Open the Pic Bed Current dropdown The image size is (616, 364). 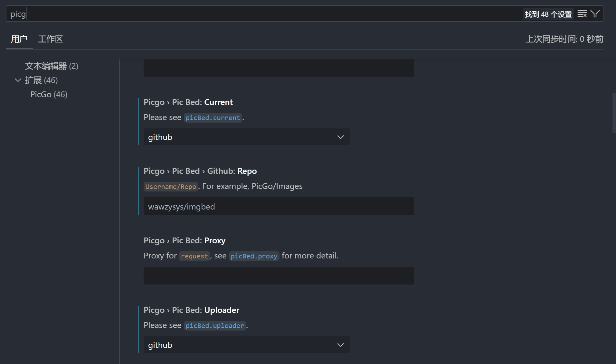[x=246, y=137]
